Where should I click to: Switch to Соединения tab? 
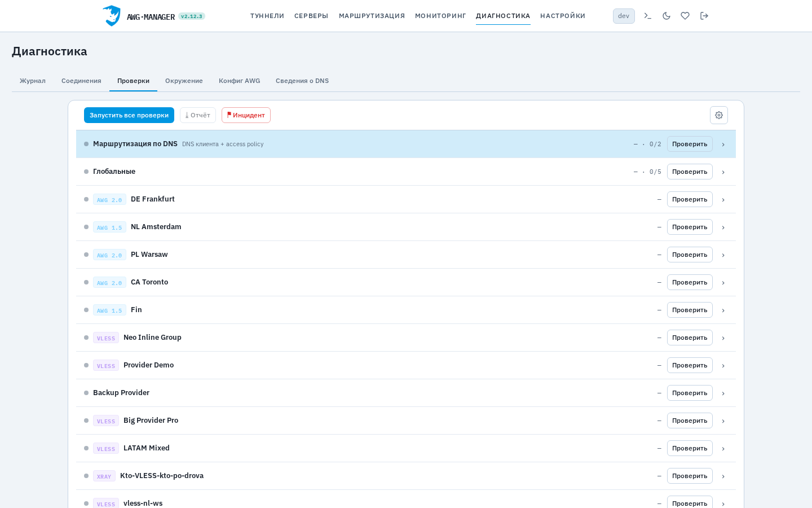(81, 81)
